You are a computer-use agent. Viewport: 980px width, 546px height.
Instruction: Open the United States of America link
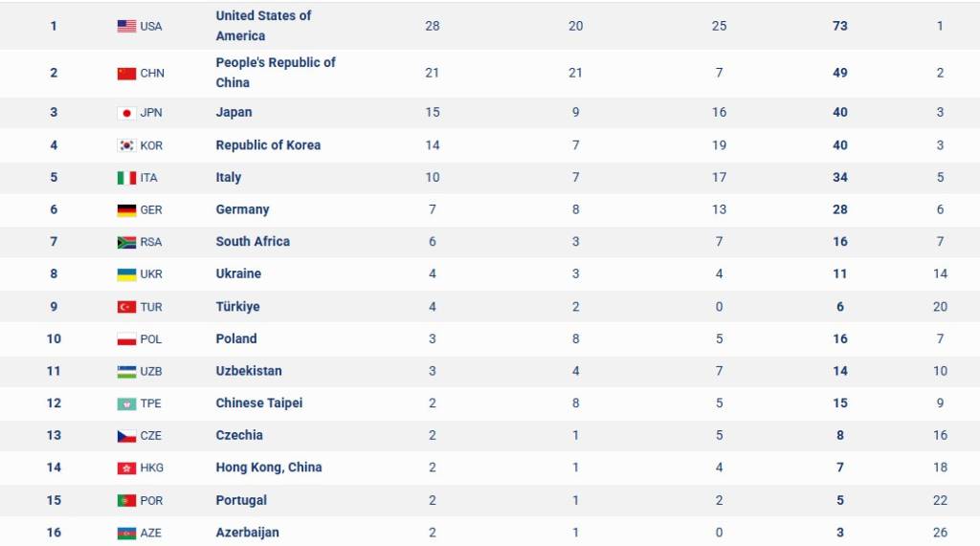[x=263, y=26]
